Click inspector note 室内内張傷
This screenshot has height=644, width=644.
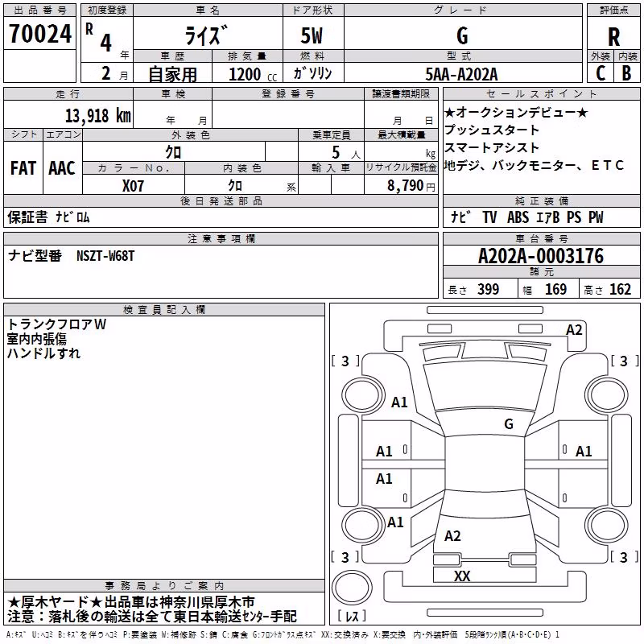(x=36, y=339)
